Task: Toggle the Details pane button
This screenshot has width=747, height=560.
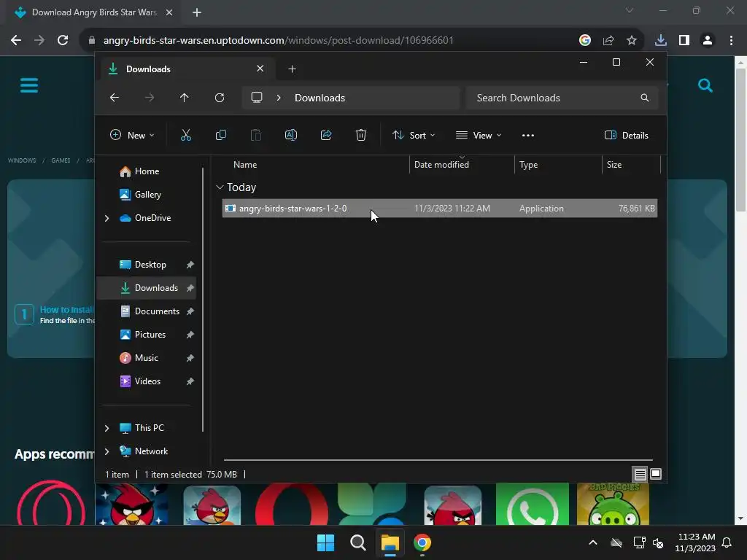Action: coord(626,135)
